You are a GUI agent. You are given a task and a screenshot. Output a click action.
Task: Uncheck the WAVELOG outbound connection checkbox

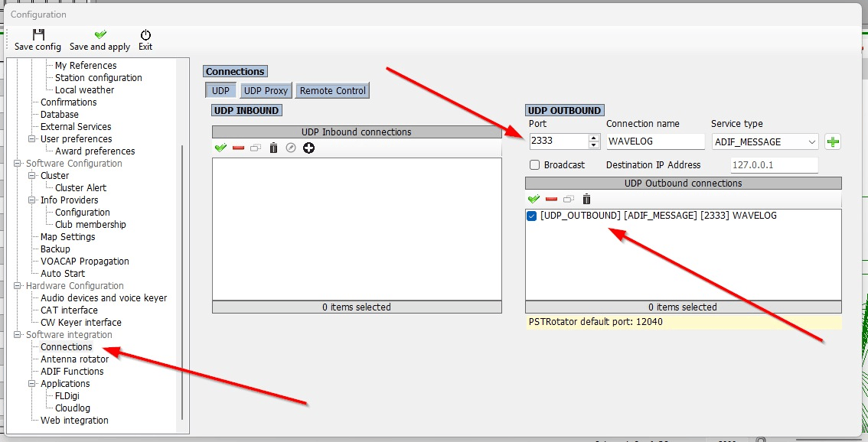532,216
